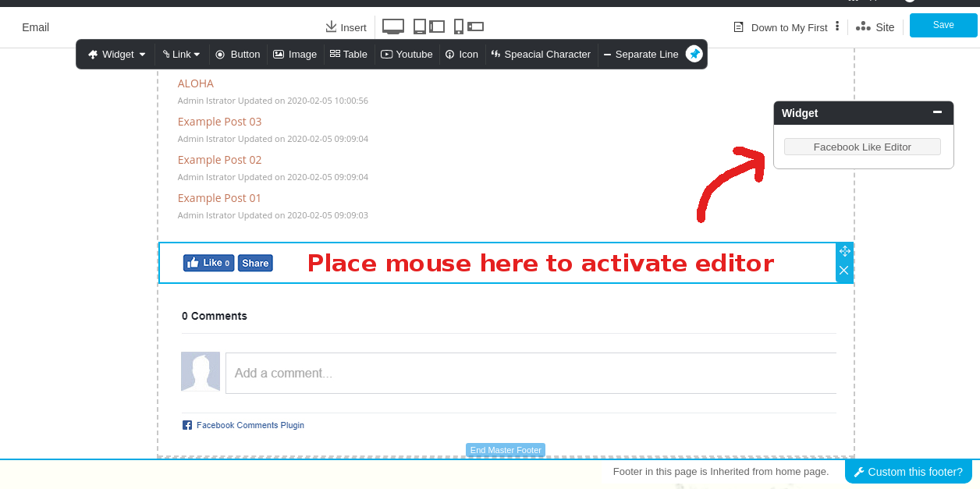Open the Email tab
Image resolution: width=980 pixels, height=489 pixels.
point(35,27)
